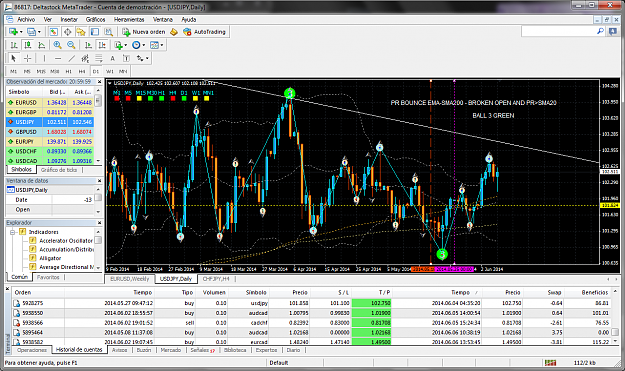Open the Market Watch window toggle icon
Image resolution: width=625 pixels, height=371 pixels.
click(x=53, y=32)
